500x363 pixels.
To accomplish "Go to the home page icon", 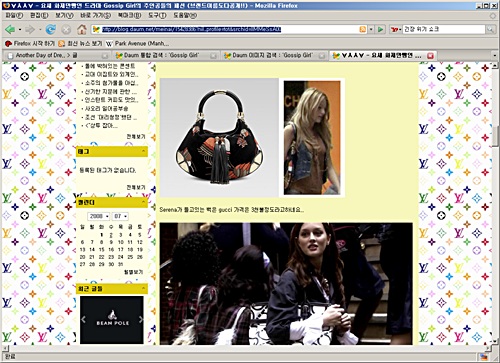I will (x=82, y=30).
